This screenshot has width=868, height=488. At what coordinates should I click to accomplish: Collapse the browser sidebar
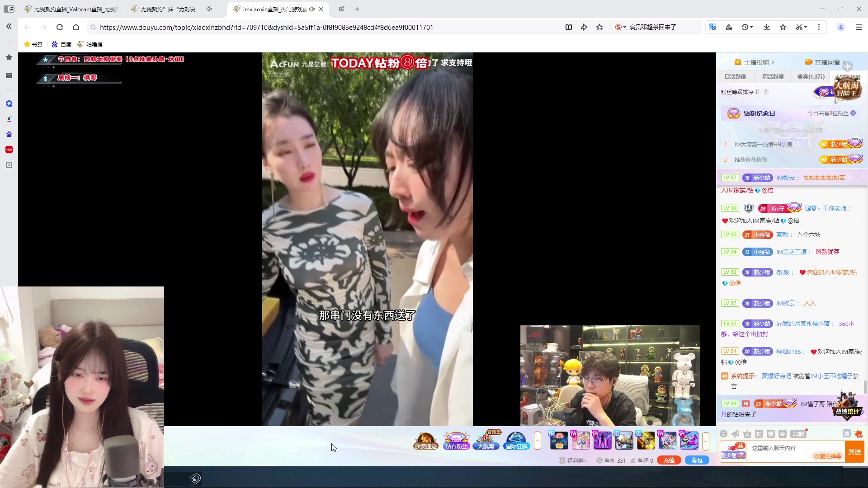[x=9, y=27]
